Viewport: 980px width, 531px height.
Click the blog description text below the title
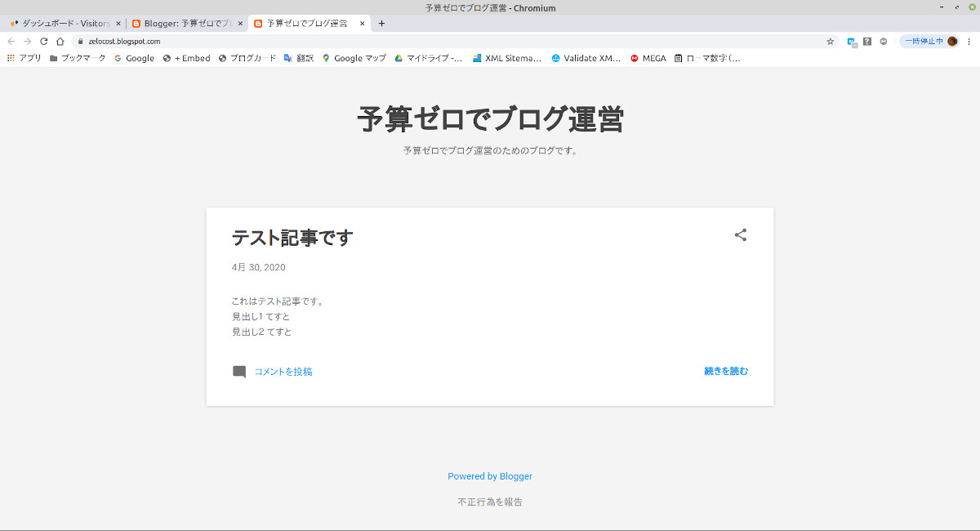(x=490, y=151)
